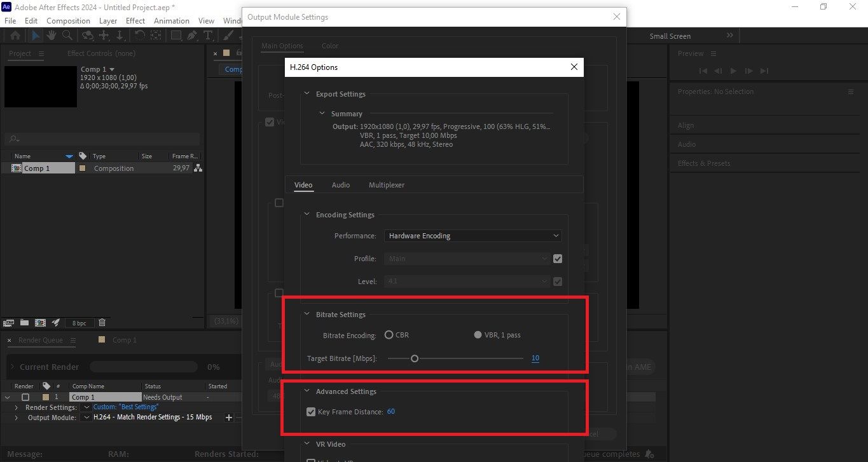Edit the Target Bitrate value 10
This screenshot has width=868, height=462.
535,358
